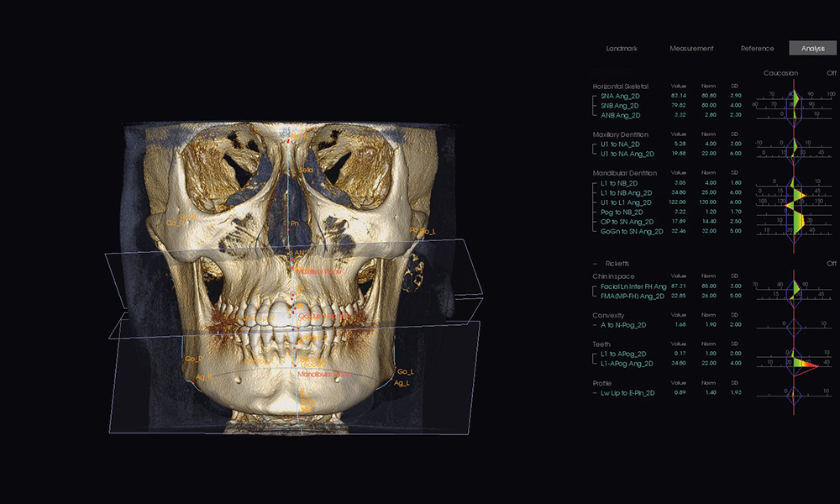Select the Ag_L landmark marker
The height and width of the screenshot is (504, 840).
pyautogui.click(x=401, y=383)
